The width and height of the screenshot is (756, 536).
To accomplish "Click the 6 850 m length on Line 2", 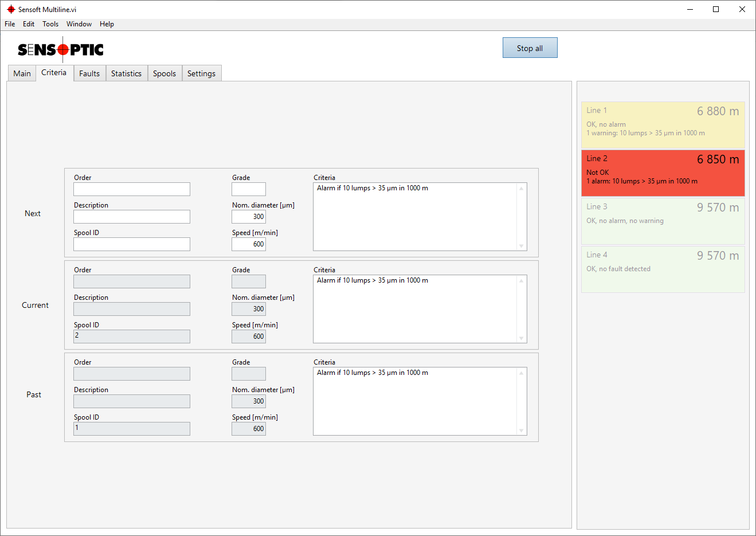I will click(718, 159).
